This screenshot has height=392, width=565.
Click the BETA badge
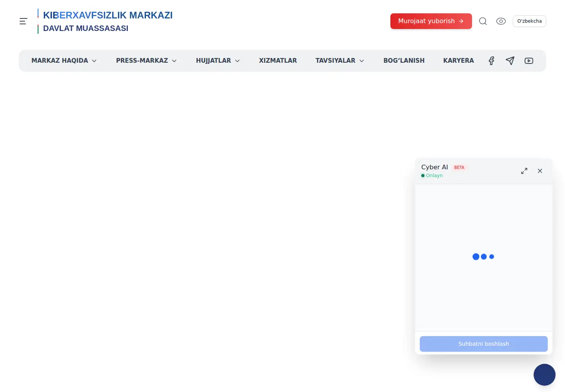click(x=459, y=167)
